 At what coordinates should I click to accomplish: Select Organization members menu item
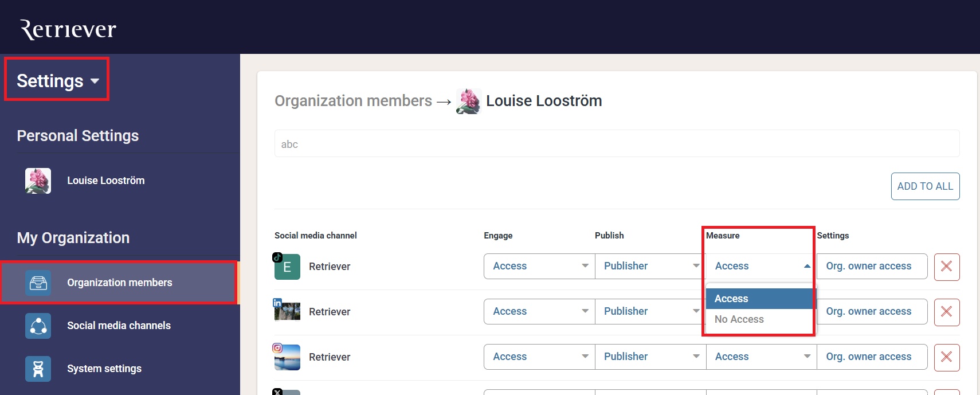tap(119, 283)
